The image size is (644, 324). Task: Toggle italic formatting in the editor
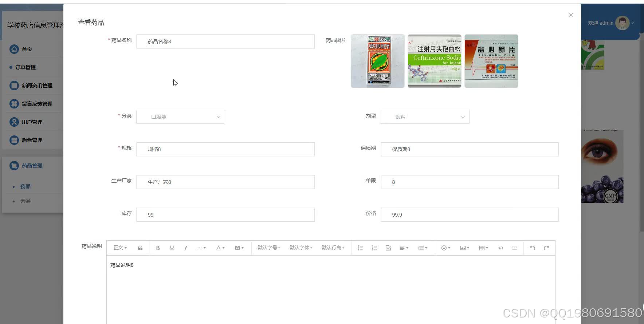pyautogui.click(x=185, y=248)
